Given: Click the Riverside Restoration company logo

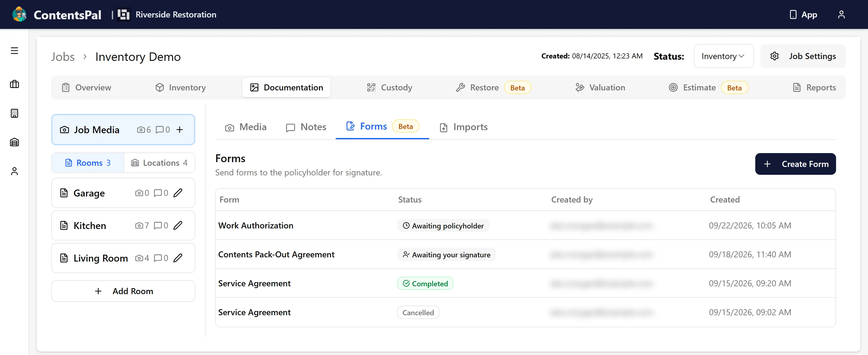Looking at the screenshot, I should point(123,14).
